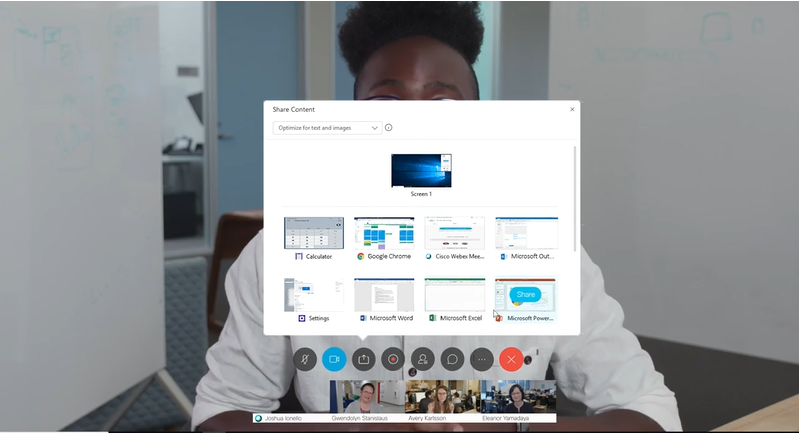This screenshot has width=800, height=433.
Task: Toggle the blue video camera button
Action: click(x=334, y=360)
